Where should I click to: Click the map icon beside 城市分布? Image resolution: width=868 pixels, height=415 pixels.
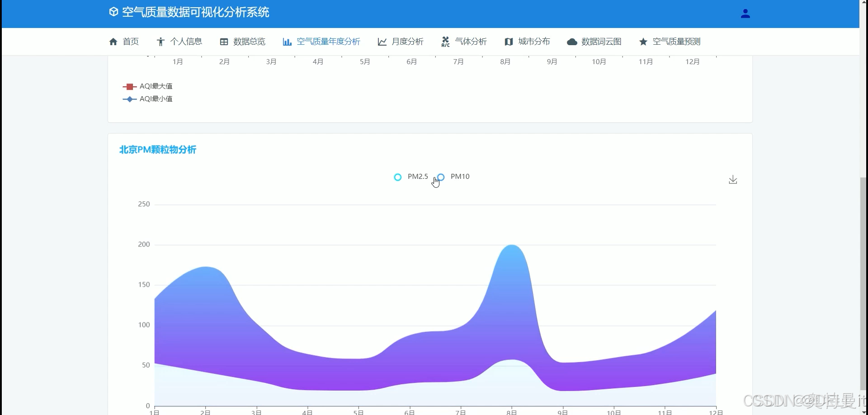coord(509,41)
